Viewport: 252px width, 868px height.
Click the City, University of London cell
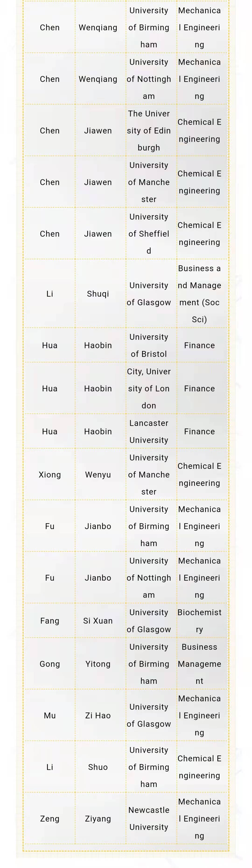pos(149,388)
